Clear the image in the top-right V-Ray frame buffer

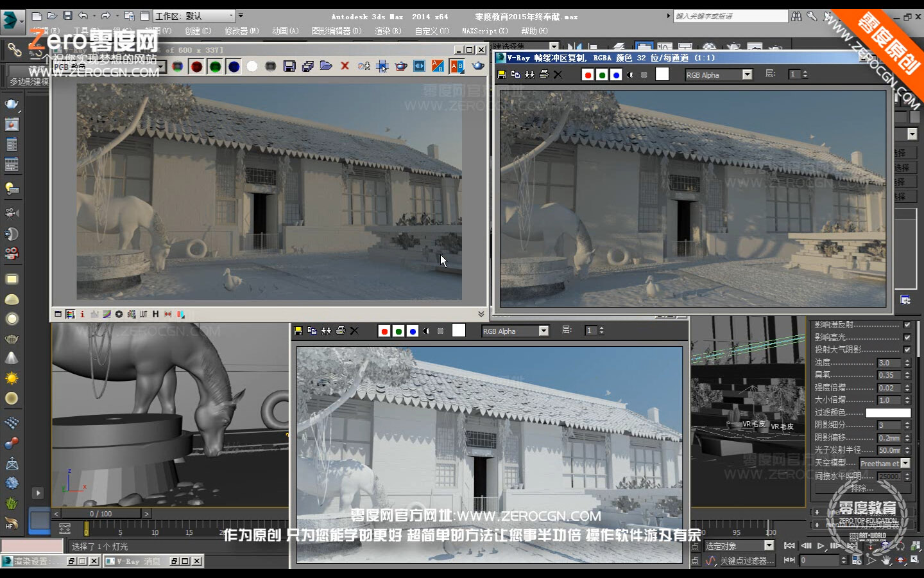[558, 74]
